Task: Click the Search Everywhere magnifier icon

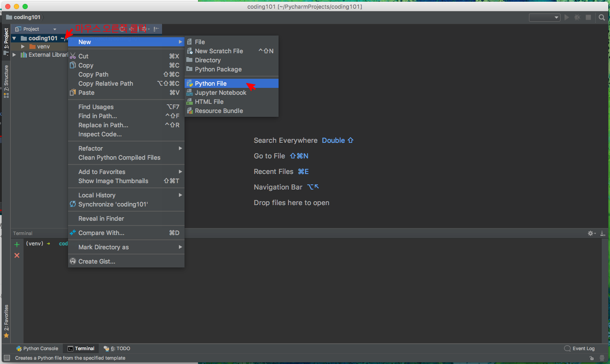Action: (x=602, y=17)
